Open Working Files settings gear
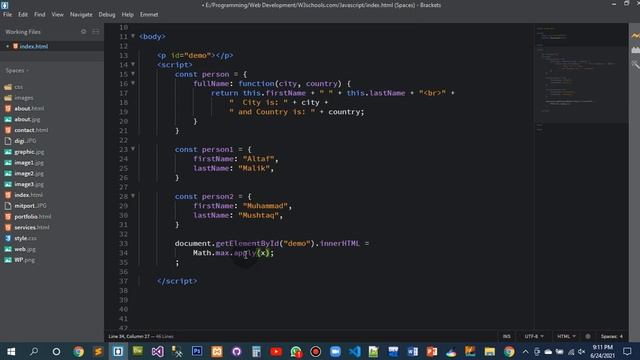The width and height of the screenshot is (640, 360). [x=83, y=31]
